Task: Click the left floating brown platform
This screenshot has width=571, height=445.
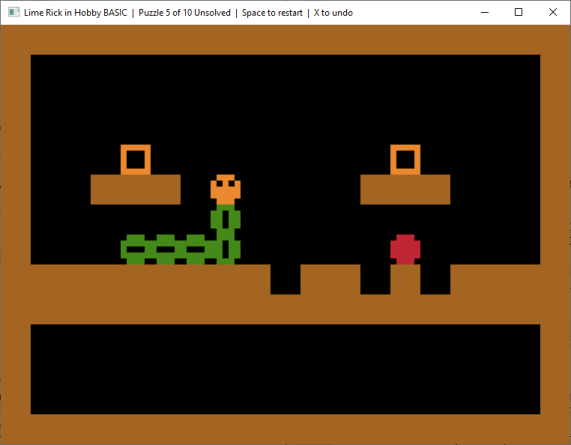Action: [135, 189]
